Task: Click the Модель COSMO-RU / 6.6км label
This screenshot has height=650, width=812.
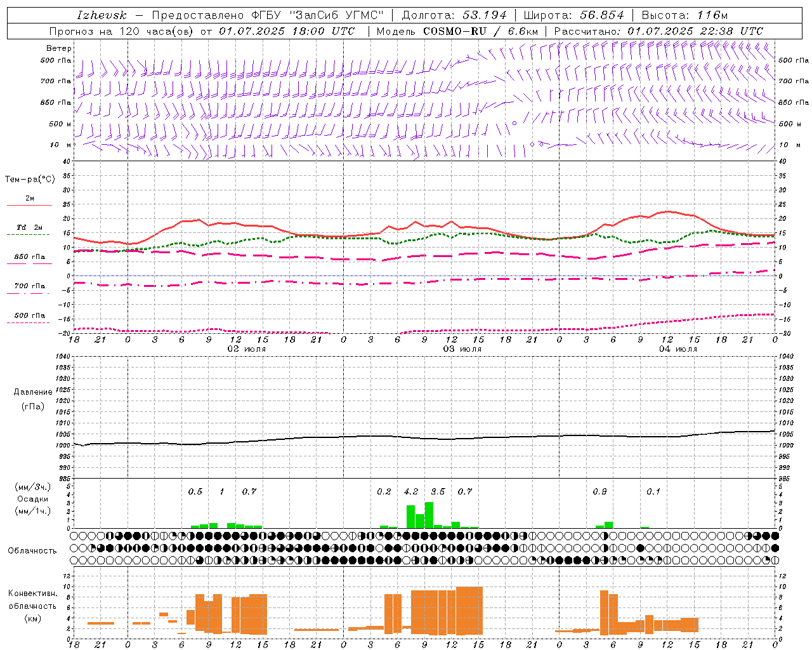Action: click(457, 31)
